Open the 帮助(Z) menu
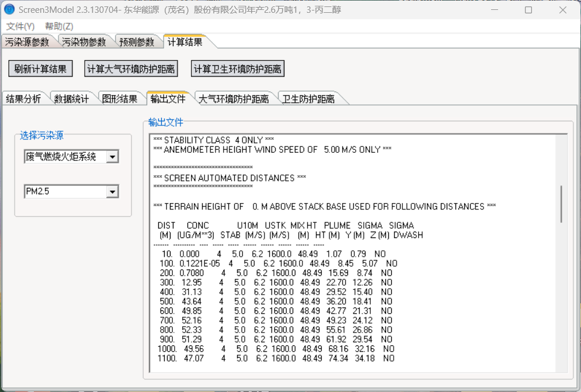 pos(59,26)
